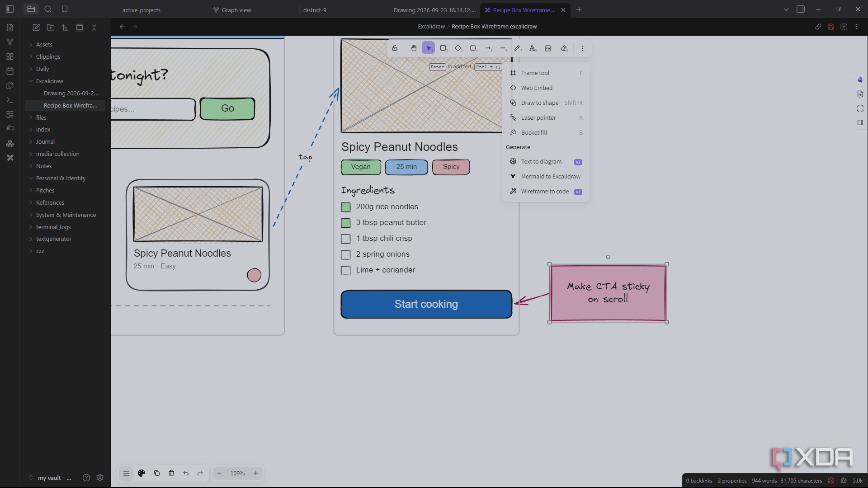The width and height of the screenshot is (868, 488).
Task: Choose Web Embed from the menu
Action: click(546, 88)
